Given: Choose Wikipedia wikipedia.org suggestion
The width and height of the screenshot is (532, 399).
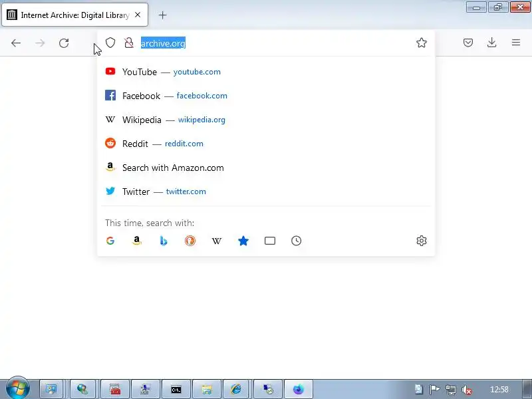Looking at the screenshot, I should click(266, 120).
